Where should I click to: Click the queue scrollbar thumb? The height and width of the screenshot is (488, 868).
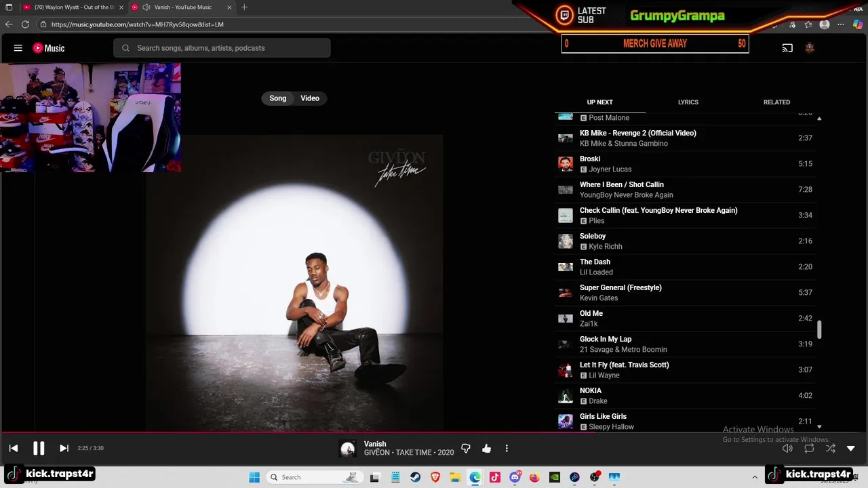(x=819, y=329)
